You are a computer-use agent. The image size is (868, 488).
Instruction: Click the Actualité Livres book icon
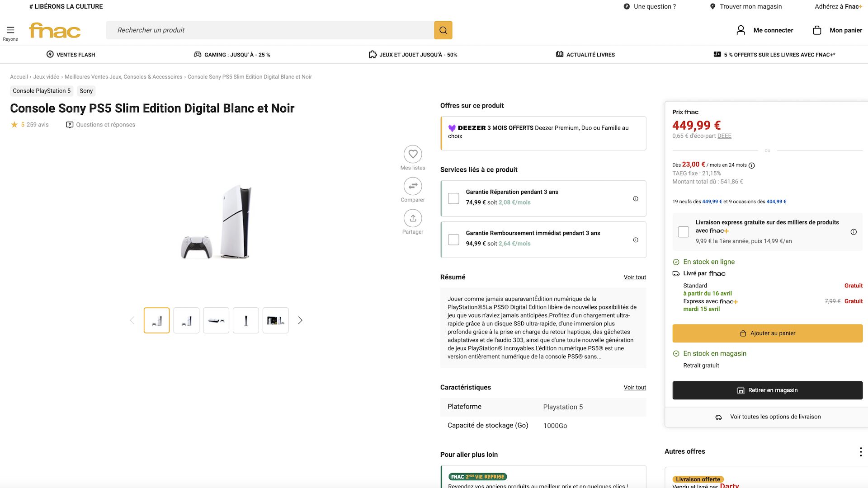pos(560,54)
